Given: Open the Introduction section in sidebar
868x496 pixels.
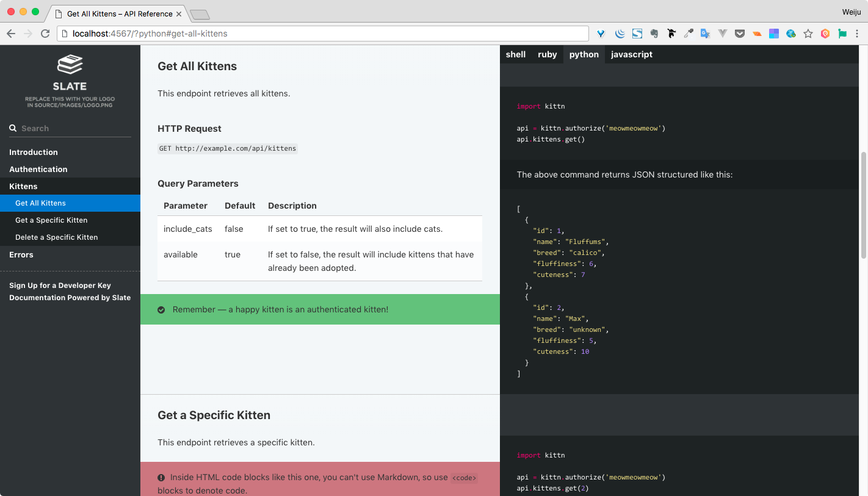Looking at the screenshot, I should 34,152.
